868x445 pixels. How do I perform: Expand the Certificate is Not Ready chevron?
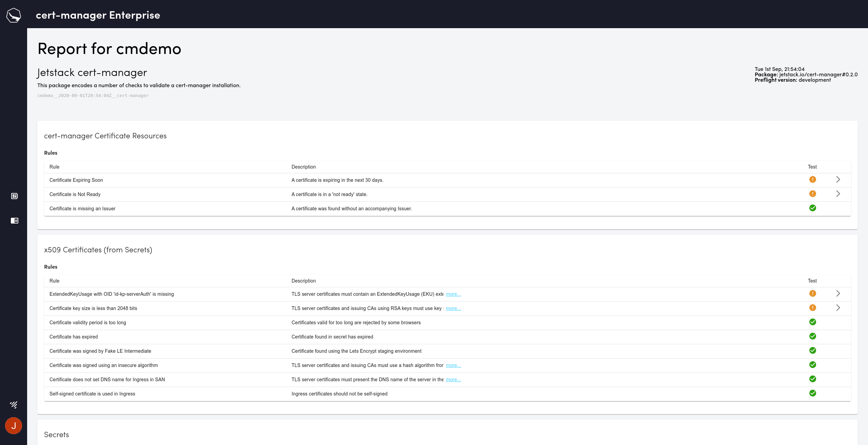click(839, 194)
